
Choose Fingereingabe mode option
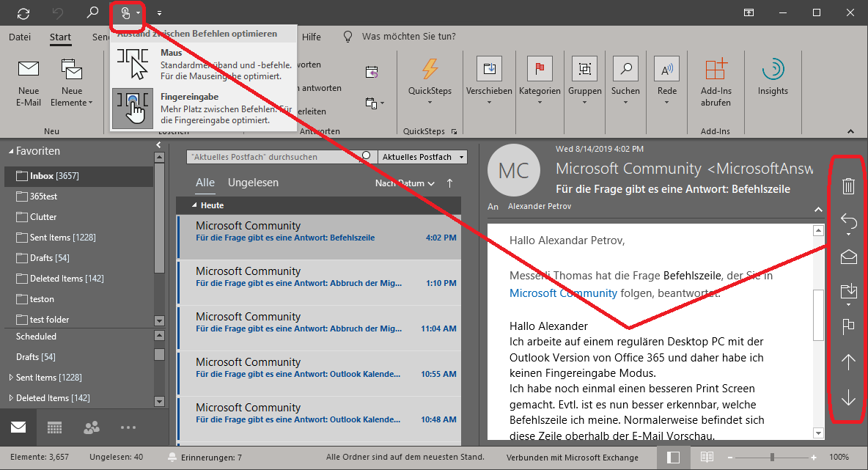tap(203, 109)
